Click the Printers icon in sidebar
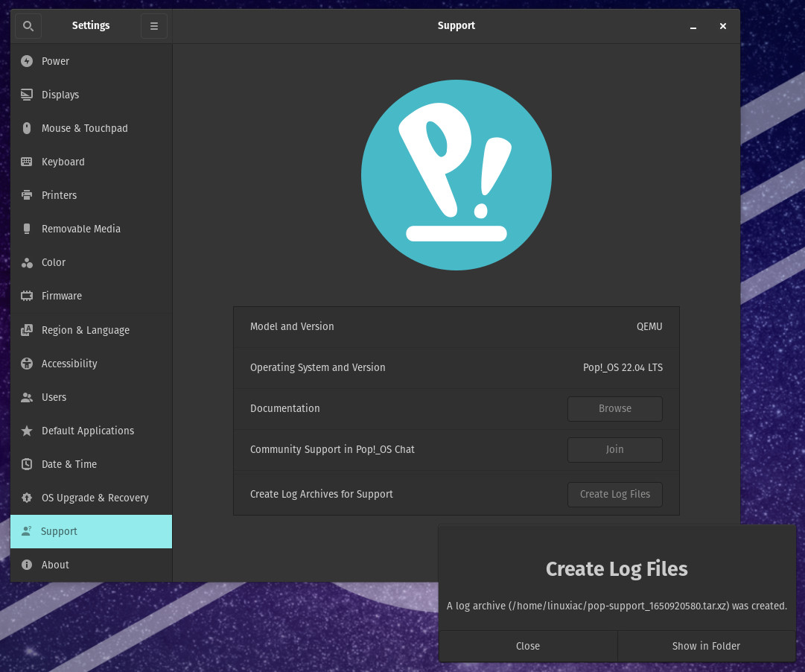The image size is (805, 672). 27,195
